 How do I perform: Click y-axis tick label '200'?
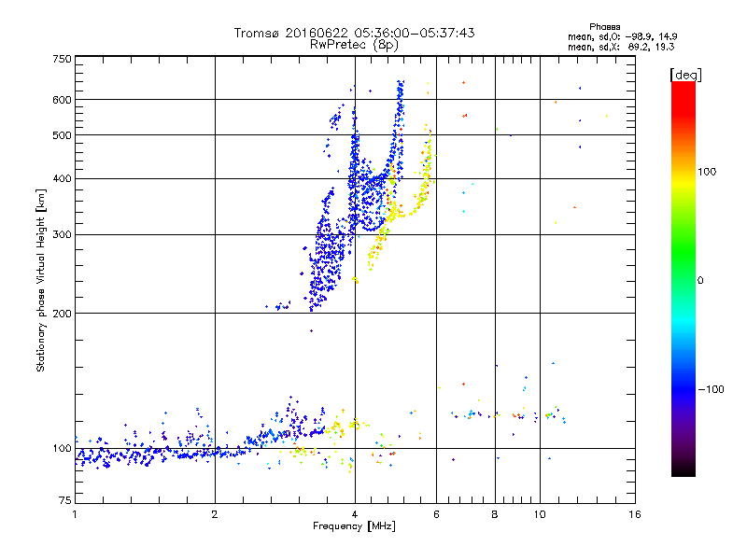[62, 314]
